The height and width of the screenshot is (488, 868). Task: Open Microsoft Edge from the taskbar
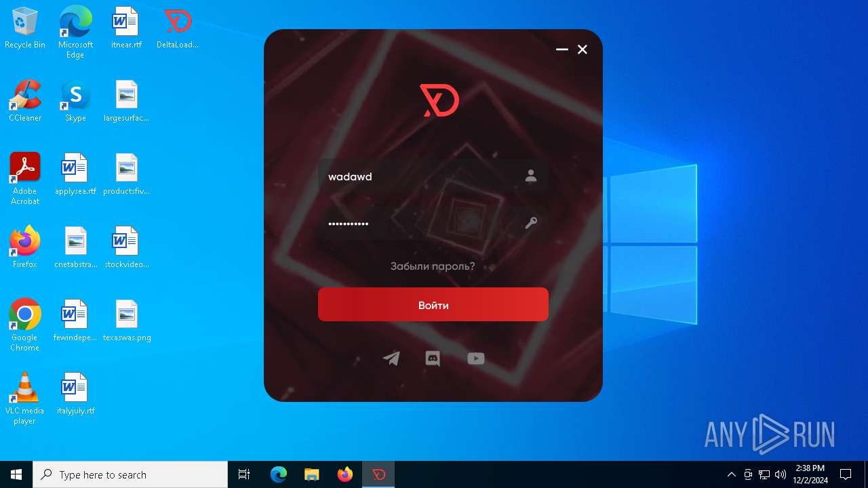click(279, 474)
